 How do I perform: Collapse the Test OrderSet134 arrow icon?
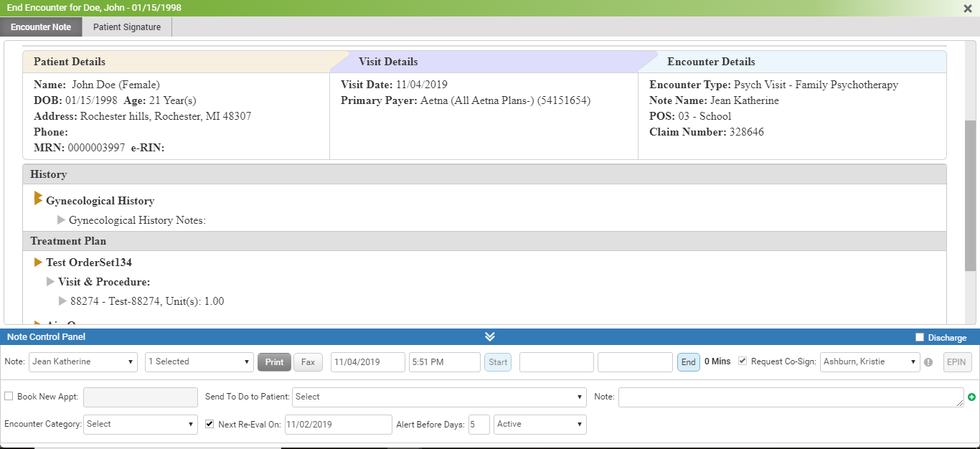(x=39, y=263)
